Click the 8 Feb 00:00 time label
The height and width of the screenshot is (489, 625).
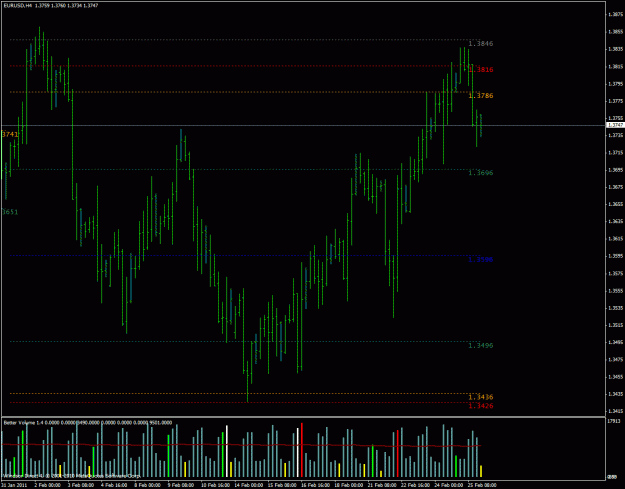point(147,485)
